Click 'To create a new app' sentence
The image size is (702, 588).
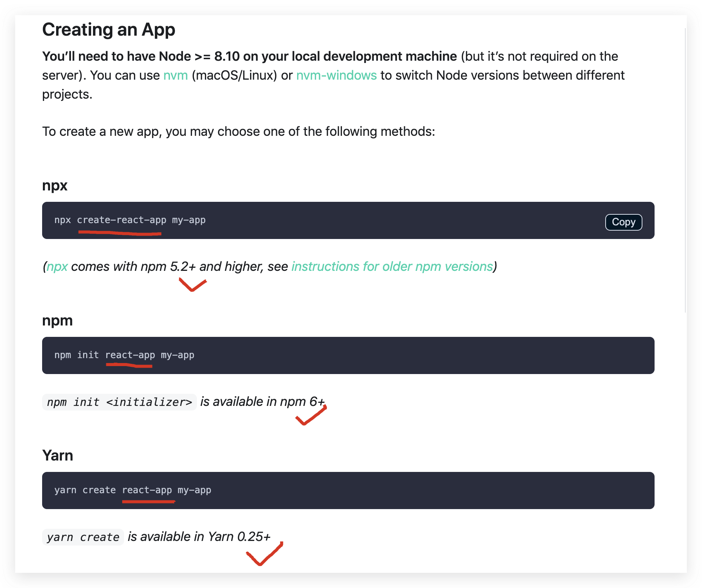(239, 131)
